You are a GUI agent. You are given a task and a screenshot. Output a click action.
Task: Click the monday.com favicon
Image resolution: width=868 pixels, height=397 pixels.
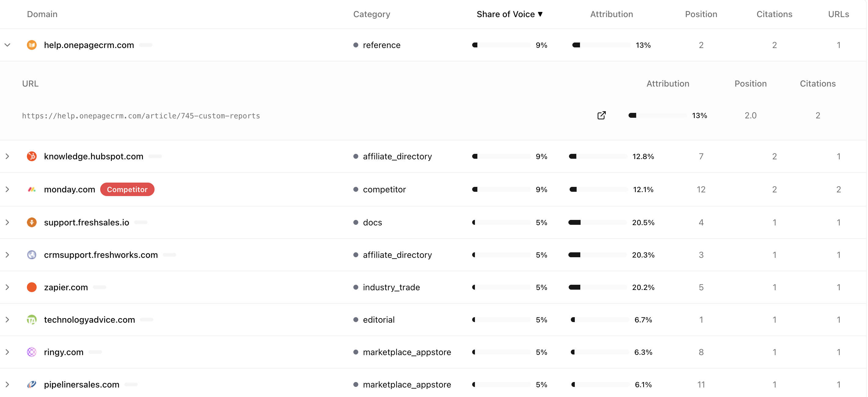[x=32, y=189]
